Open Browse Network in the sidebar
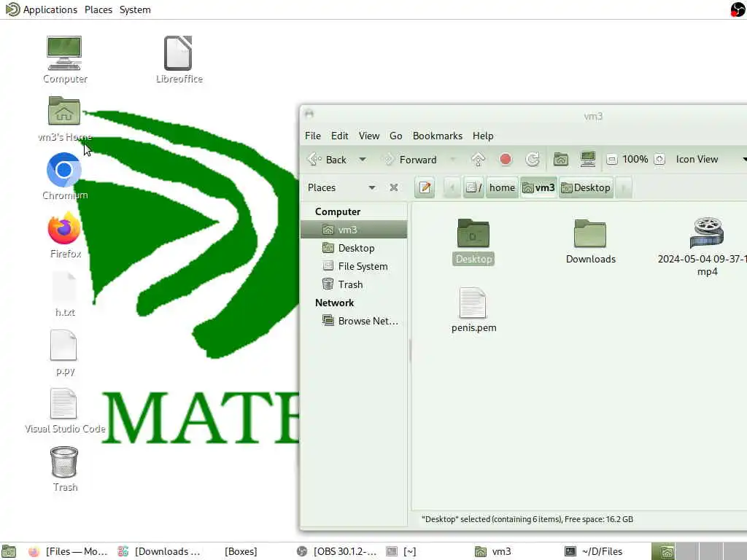Viewport: 747px width, 560px height. (x=354, y=321)
